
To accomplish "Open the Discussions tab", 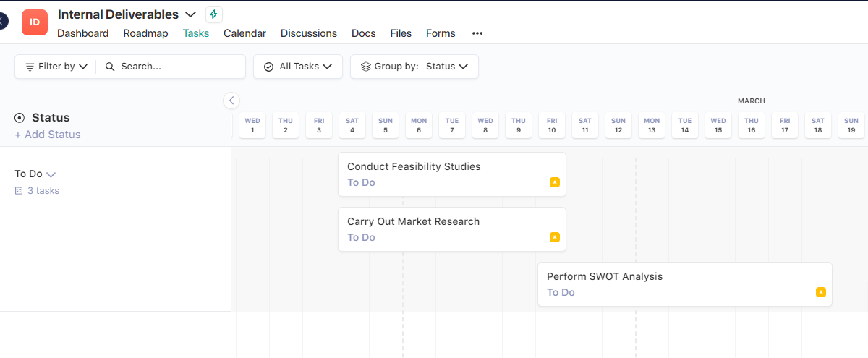I will [x=308, y=33].
